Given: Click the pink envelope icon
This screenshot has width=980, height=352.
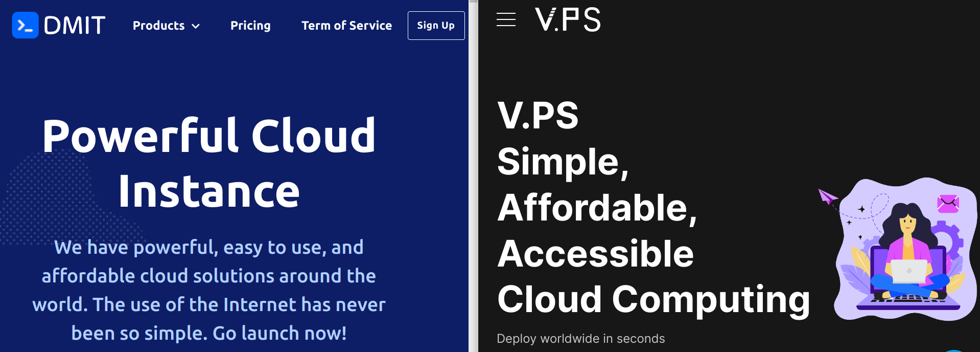Looking at the screenshot, I should 948,204.
